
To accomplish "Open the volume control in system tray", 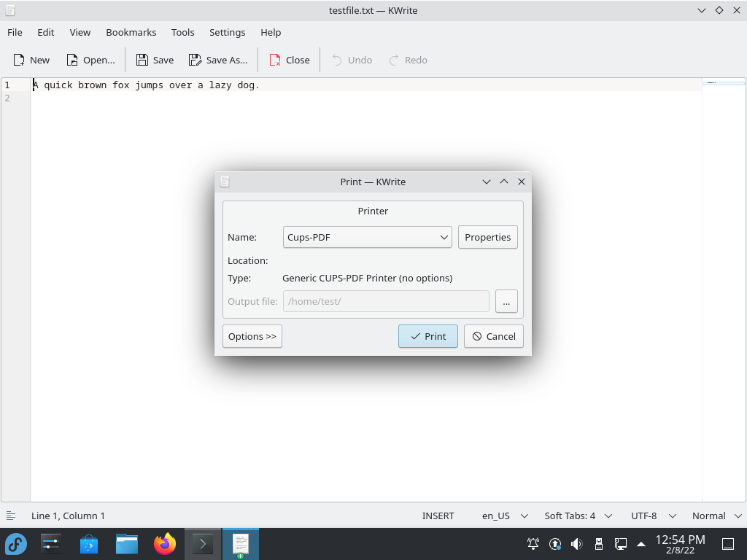I will [577, 544].
